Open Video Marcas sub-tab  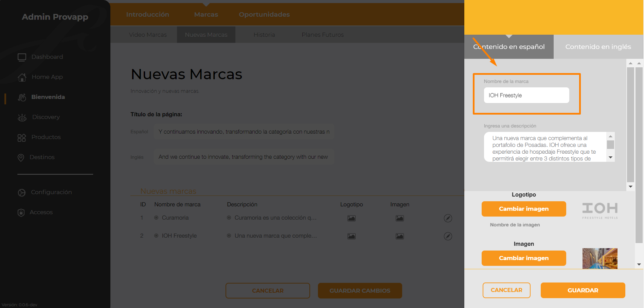[x=148, y=35]
